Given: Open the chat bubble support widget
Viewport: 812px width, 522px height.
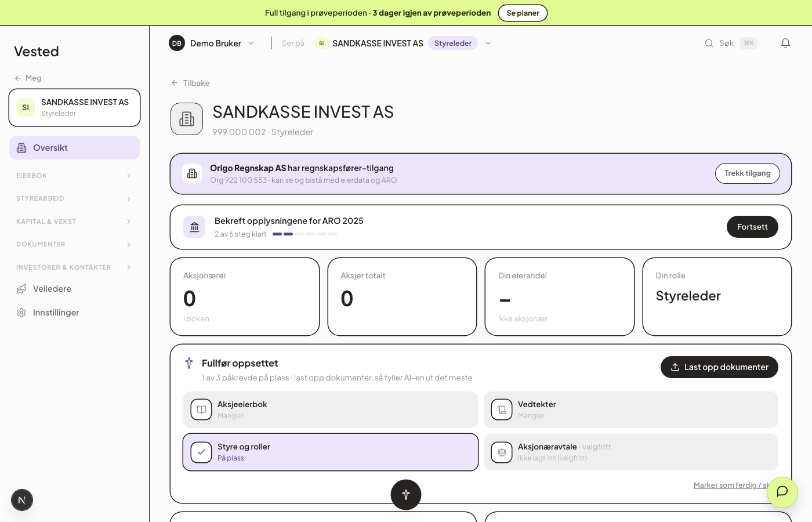Looking at the screenshot, I should click(782, 492).
